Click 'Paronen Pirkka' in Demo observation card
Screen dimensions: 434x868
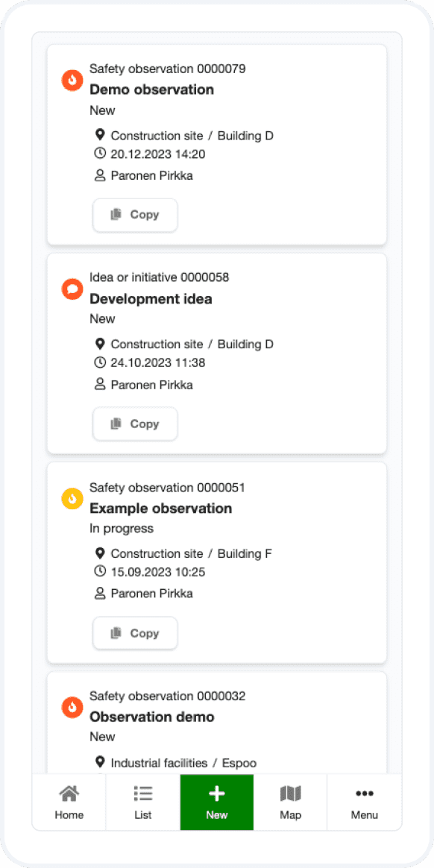pos(151,176)
